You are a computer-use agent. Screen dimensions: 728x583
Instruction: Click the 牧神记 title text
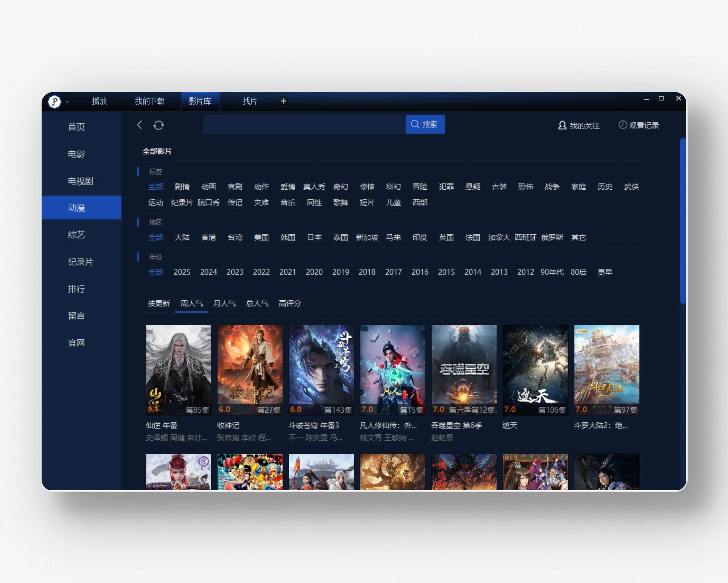(x=228, y=425)
